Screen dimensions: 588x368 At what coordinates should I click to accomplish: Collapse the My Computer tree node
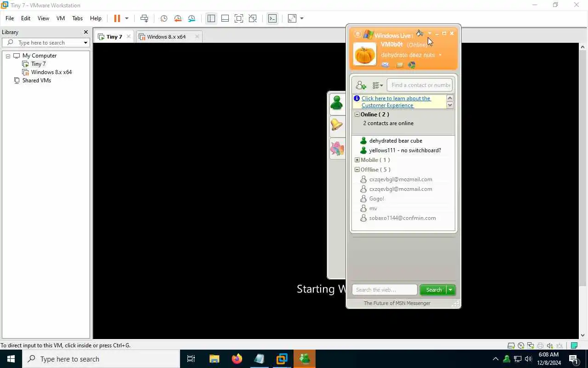click(x=8, y=56)
